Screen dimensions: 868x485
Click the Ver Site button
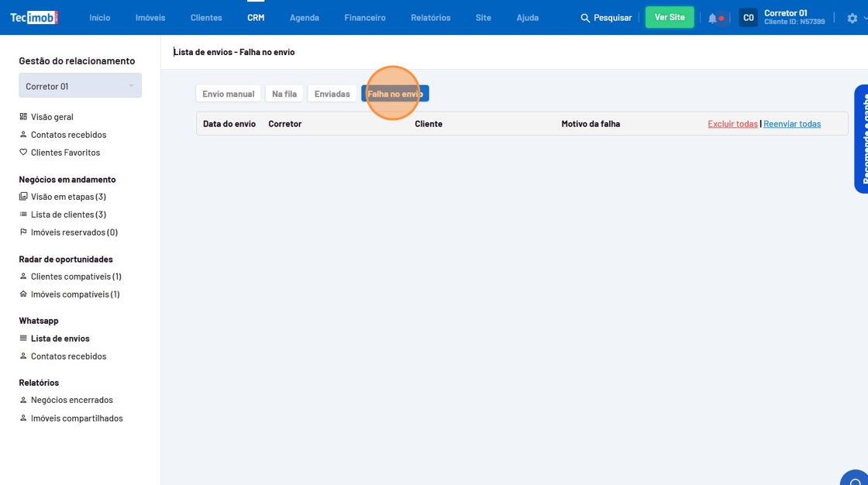click(670, 17)
